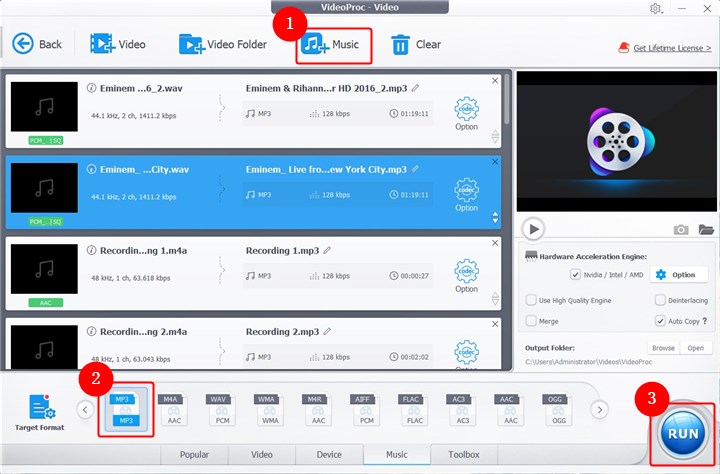This screenshot has height=474, width=720.
Task: Show info for Eminem ...6_2.wav
Action: [x=91, y=88]
